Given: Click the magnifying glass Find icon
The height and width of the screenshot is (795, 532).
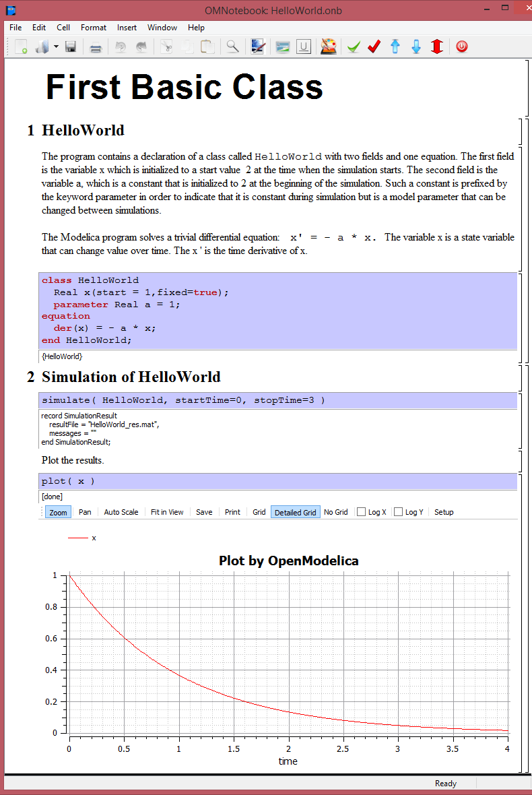Looking at the screenshot, I should pyautogui.click(x=232, y=46).
